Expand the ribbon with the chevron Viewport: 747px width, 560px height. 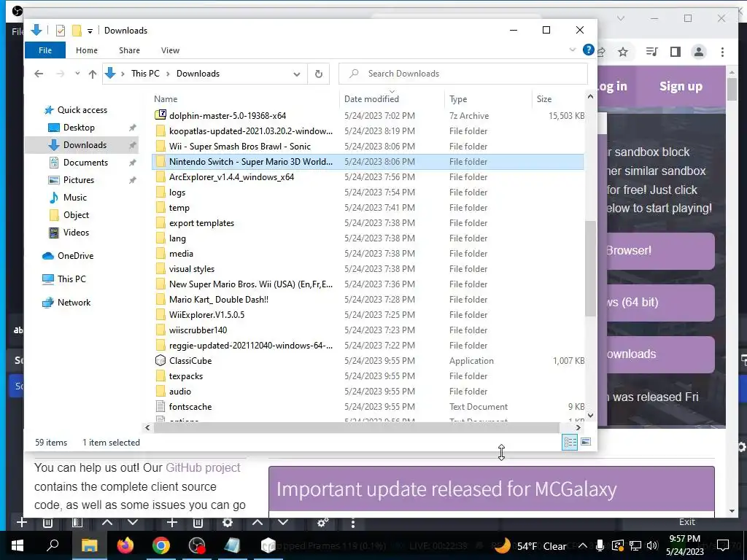(x=573, y=50)
